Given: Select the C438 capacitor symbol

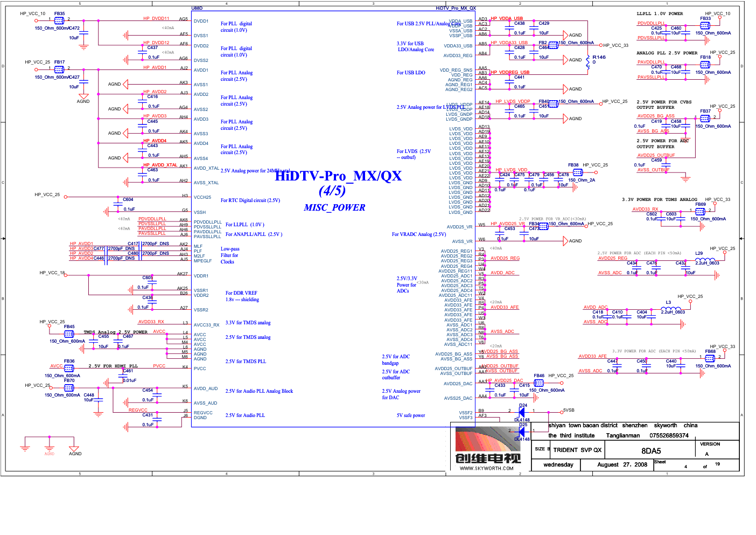Looking at the screenshot, I should (x=509, y=27).
